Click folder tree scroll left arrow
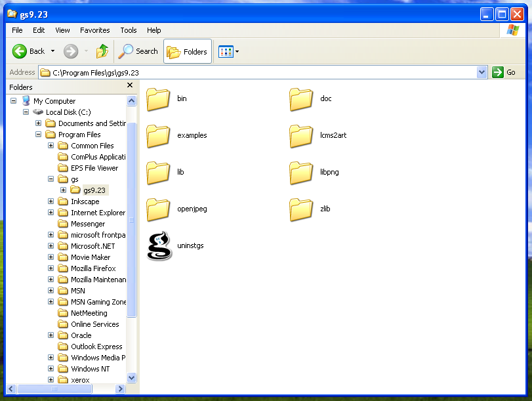The image size is (532, 401). (11, 389)
